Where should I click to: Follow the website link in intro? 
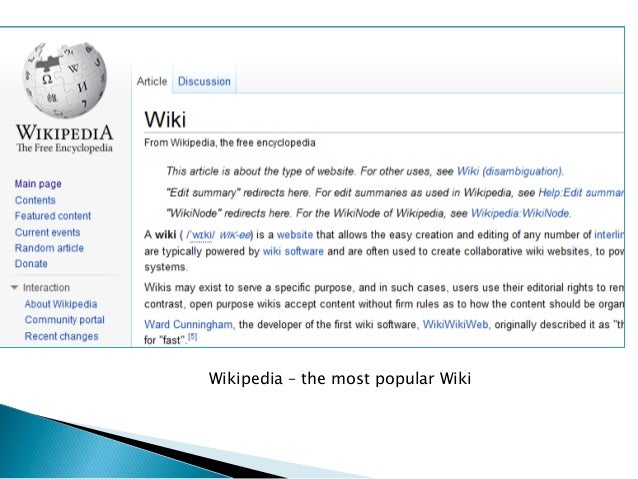[x=295, y=235]
